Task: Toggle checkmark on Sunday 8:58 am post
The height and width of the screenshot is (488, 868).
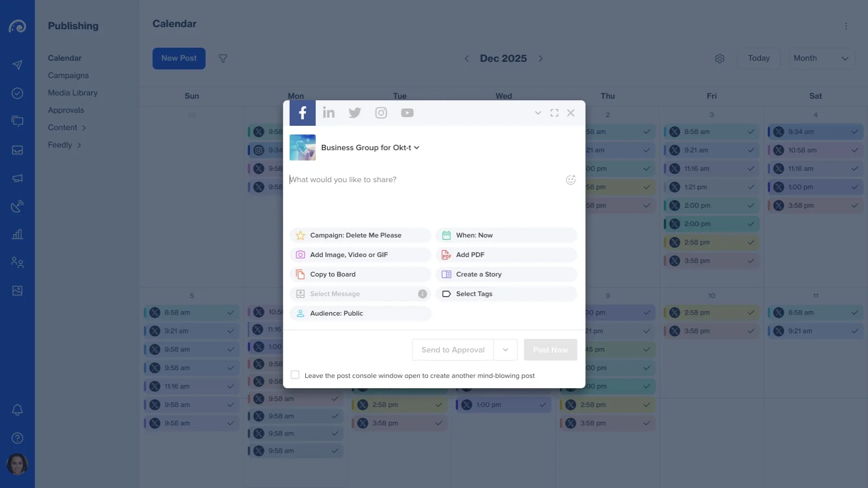Action: pyautogui.click(x=231, y=313)
